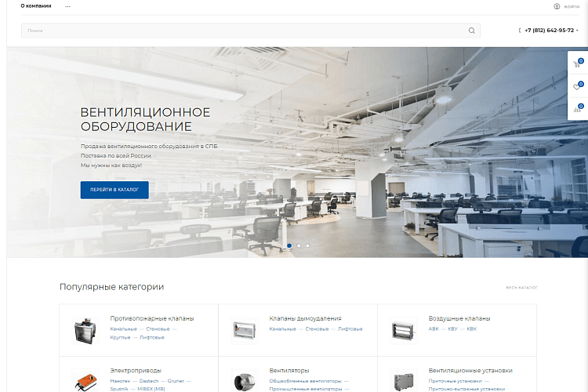Open Канальные under Противопожарные клапаны
Image resolution: width=588 pixels, height=392 pixels.
tap(123, 329)
